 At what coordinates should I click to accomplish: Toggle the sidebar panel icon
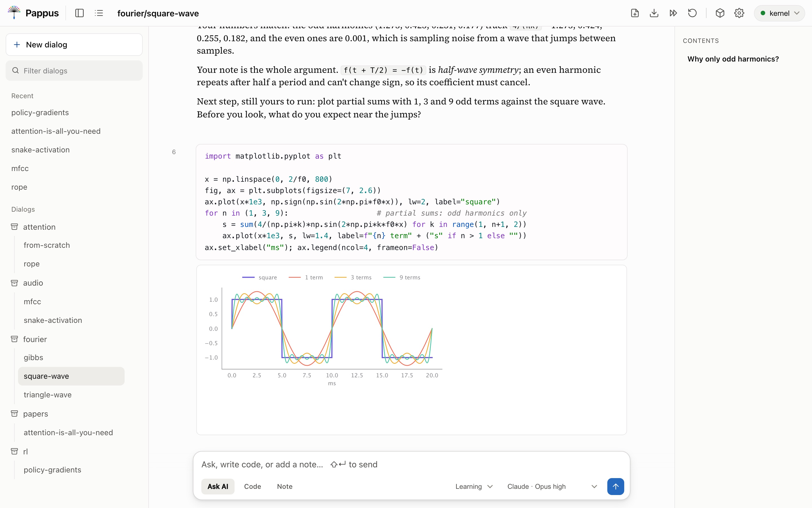click(80, 13)
